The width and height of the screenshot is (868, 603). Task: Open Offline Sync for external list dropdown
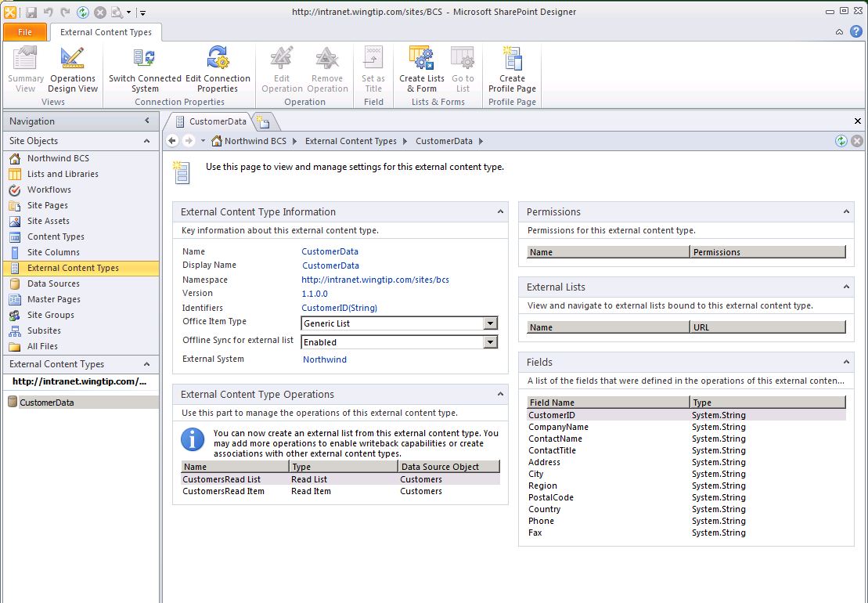click(491, 342)
